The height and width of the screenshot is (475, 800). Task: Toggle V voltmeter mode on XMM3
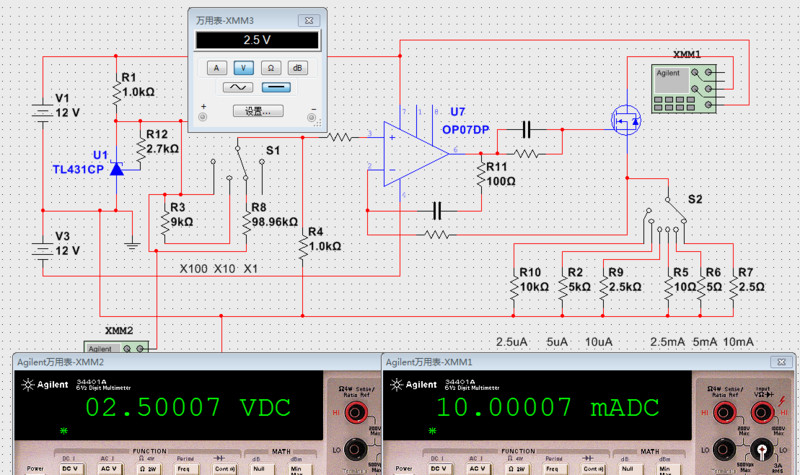[243, 67]
